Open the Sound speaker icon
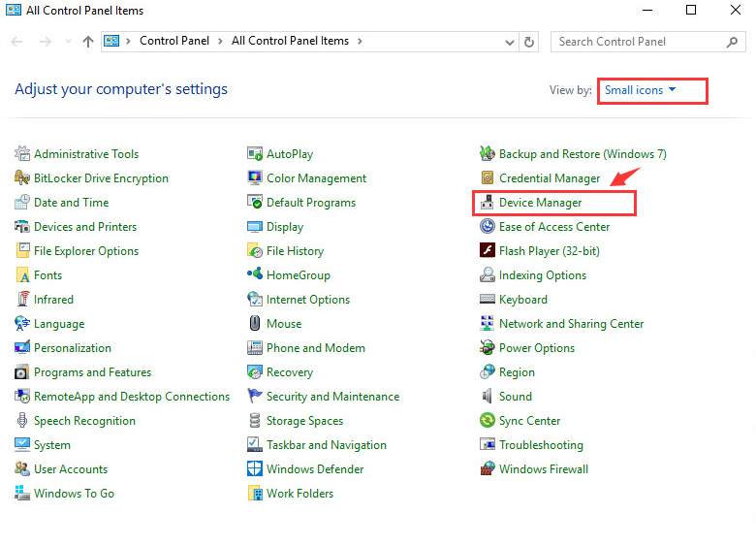This screenshot has width=756, height=546. 488,397
